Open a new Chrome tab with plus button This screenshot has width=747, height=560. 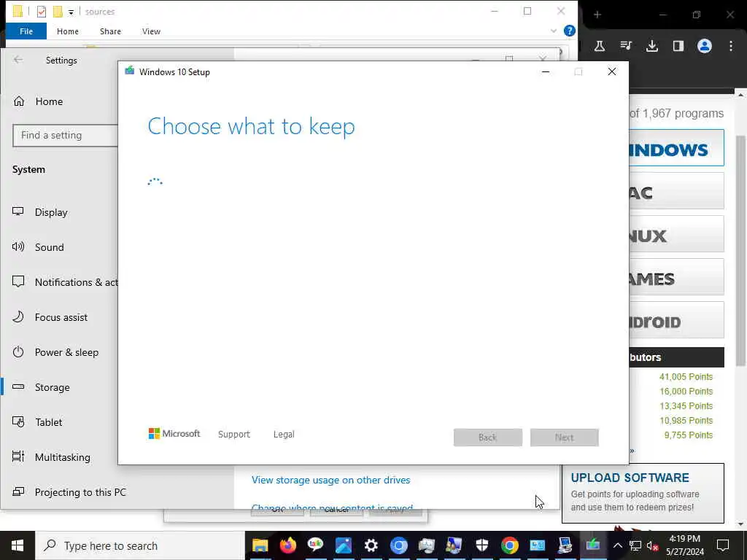click(597, 15)
